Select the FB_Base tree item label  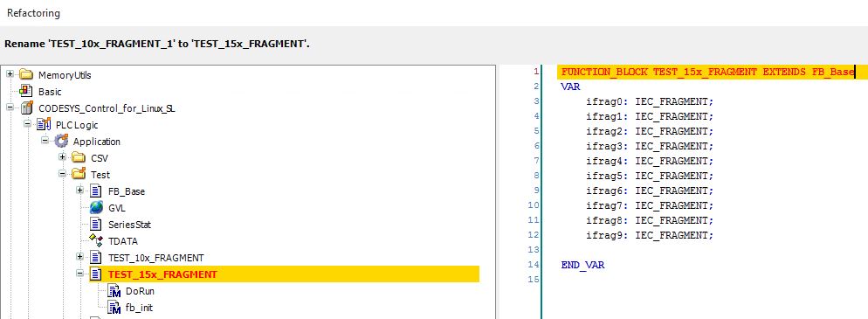(127, 191)
